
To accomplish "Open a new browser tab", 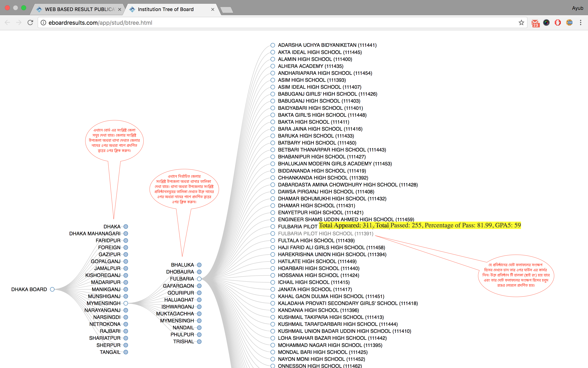I will (x=227, y=10).
